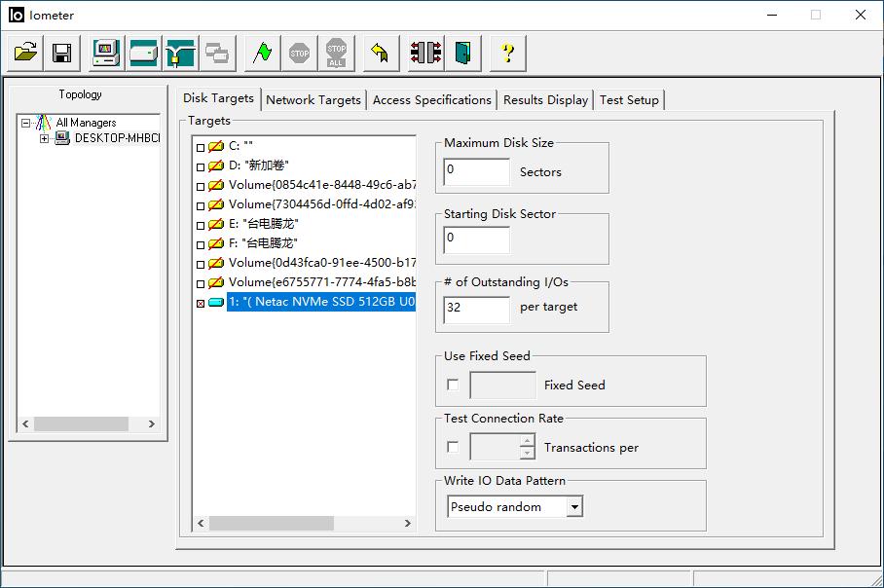This screenshot has width=884, height=588.
Task: Switch to the Network Targets tab
Action: coord(313,100)
